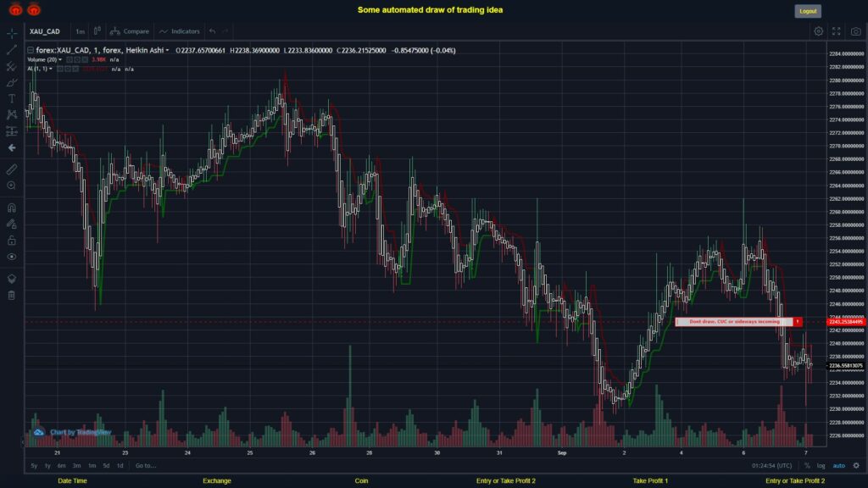Click the Go to... button
This screenshot has width=868, height=488.
[x=146, y=466]
